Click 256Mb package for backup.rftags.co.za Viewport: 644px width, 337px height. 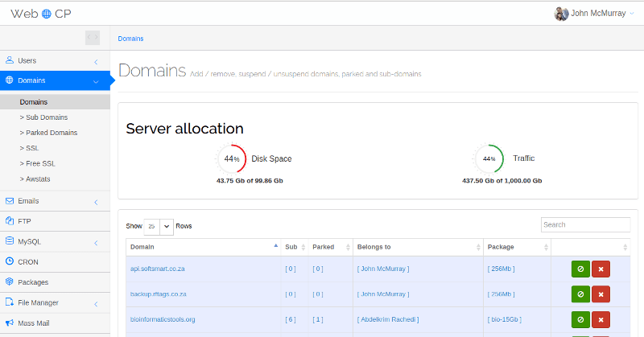501,294
